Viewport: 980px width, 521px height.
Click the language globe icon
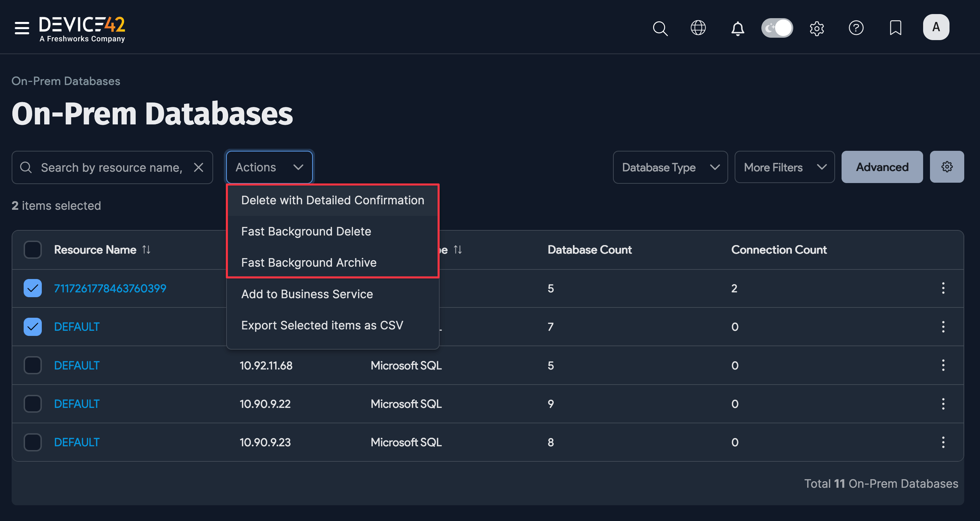(x=698, y=28)
